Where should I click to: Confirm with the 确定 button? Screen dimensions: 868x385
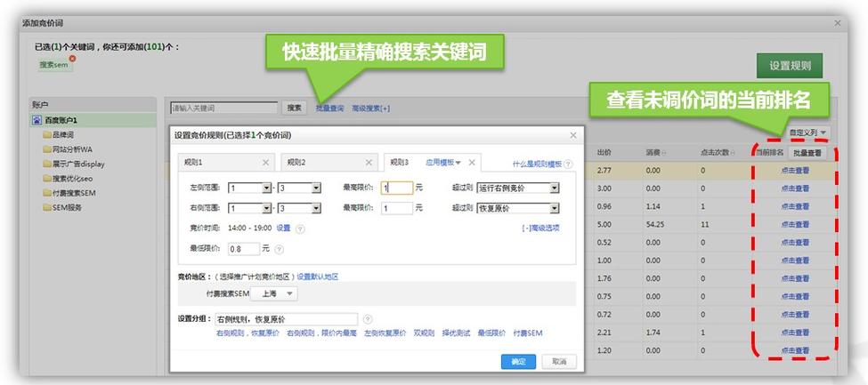518,361
